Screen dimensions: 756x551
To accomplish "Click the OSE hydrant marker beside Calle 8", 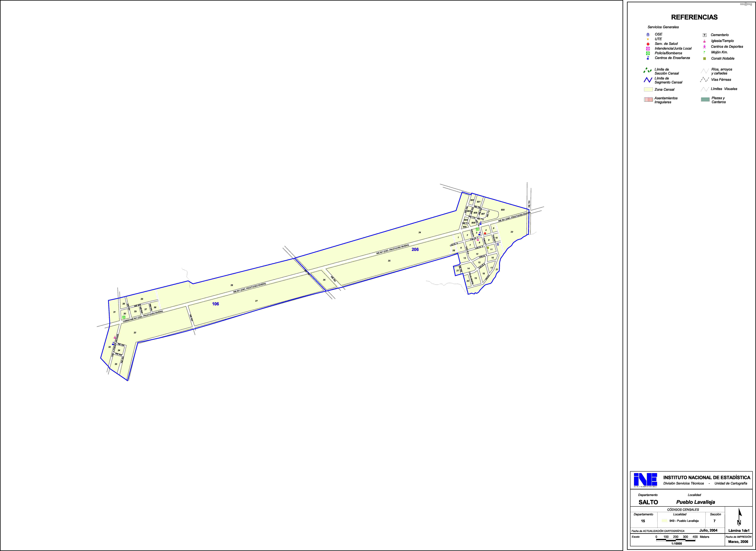I will pyautogui.click(x=498, y=244).
